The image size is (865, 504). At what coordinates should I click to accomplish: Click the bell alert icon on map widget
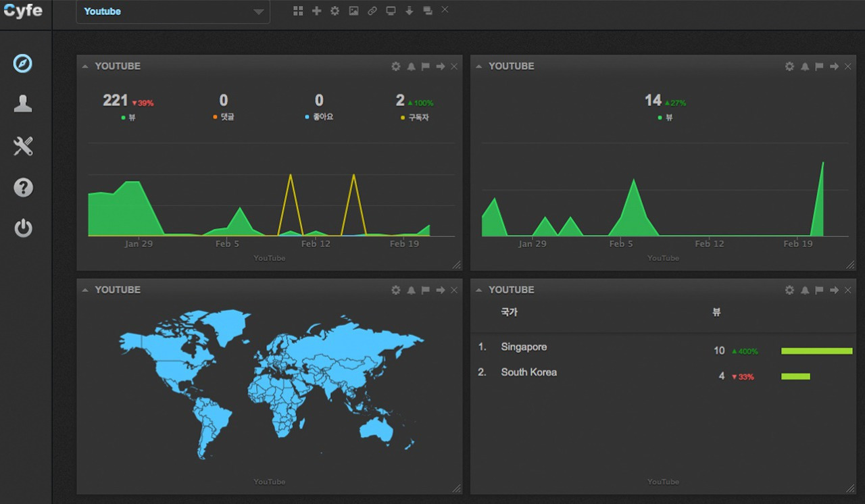pyautogui.click(x=411, y=290)
